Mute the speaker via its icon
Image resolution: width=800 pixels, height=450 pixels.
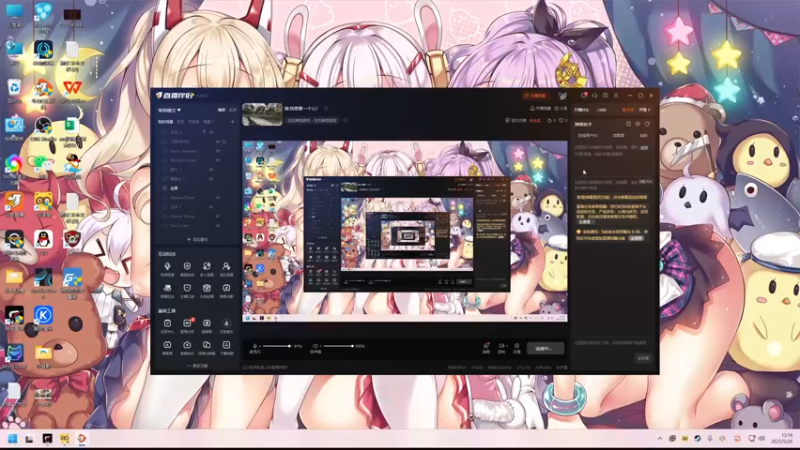tap(315, 346)
